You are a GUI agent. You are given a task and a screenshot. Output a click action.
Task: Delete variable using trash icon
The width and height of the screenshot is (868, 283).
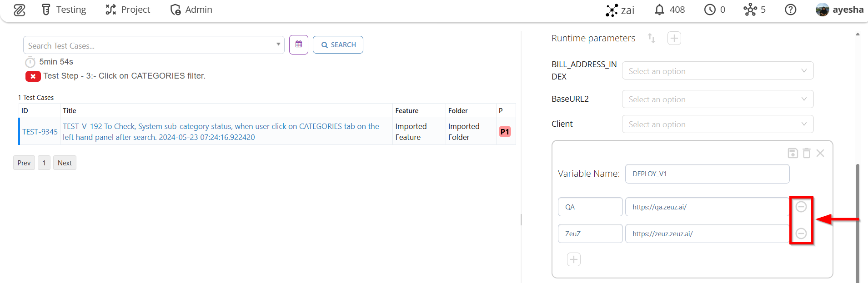coord(806,153)
